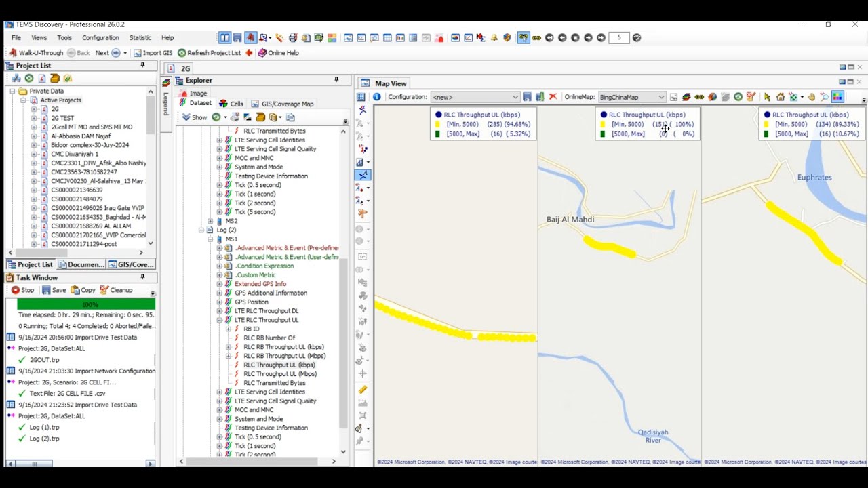This screenshot has height=488, width=868.
Task: Select the Dataset tab in Explorer
Action: (x=195, y=104)
